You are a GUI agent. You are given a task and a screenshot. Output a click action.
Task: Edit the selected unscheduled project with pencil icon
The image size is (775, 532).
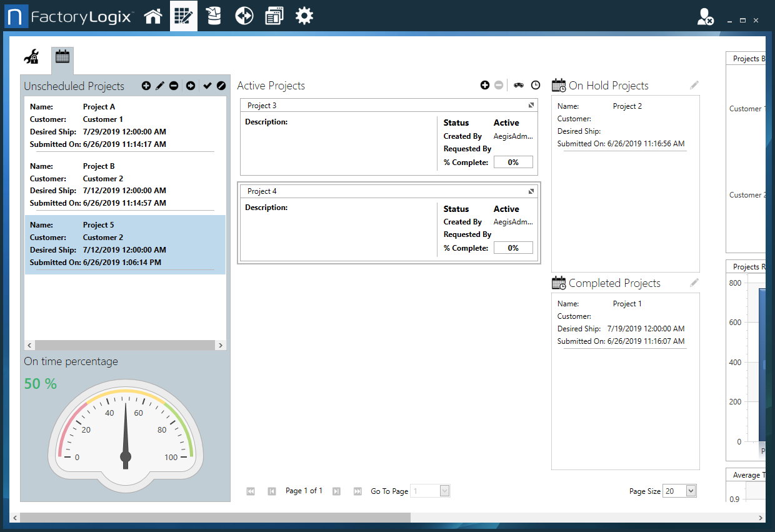[160, 86]
